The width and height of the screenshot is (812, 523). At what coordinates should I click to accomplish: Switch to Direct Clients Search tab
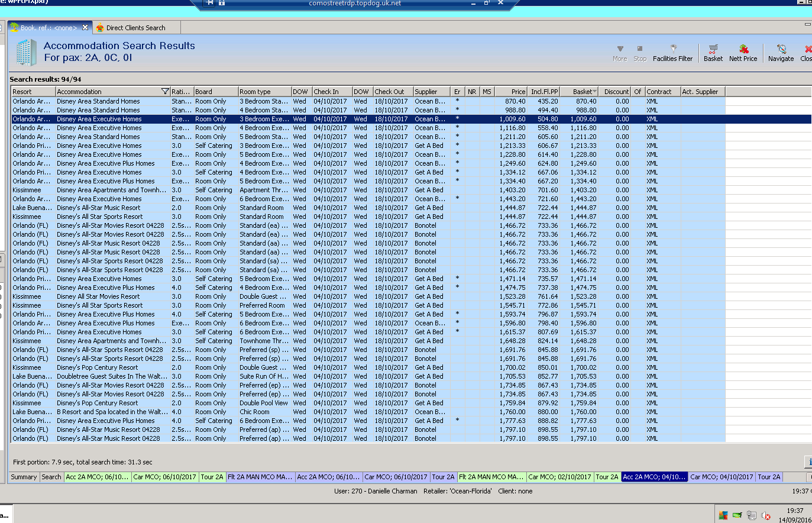pyautogui.click(x=135, y=28)
